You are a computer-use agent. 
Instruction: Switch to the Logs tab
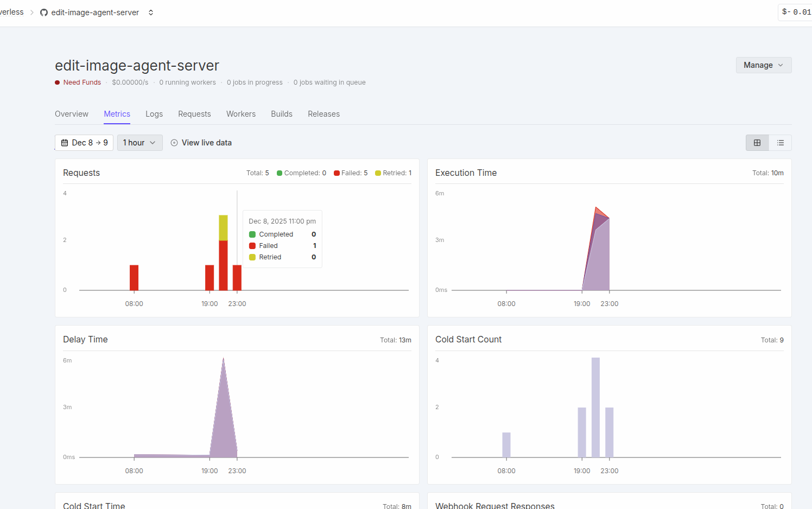(154, 114)
